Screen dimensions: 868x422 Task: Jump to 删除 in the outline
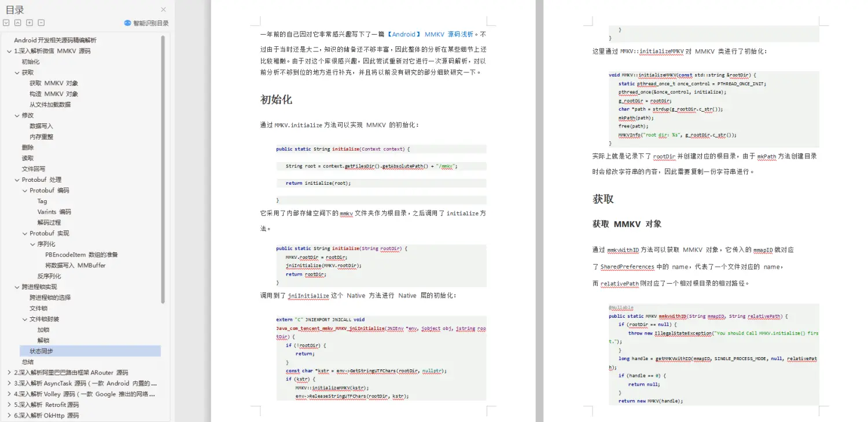28,148
